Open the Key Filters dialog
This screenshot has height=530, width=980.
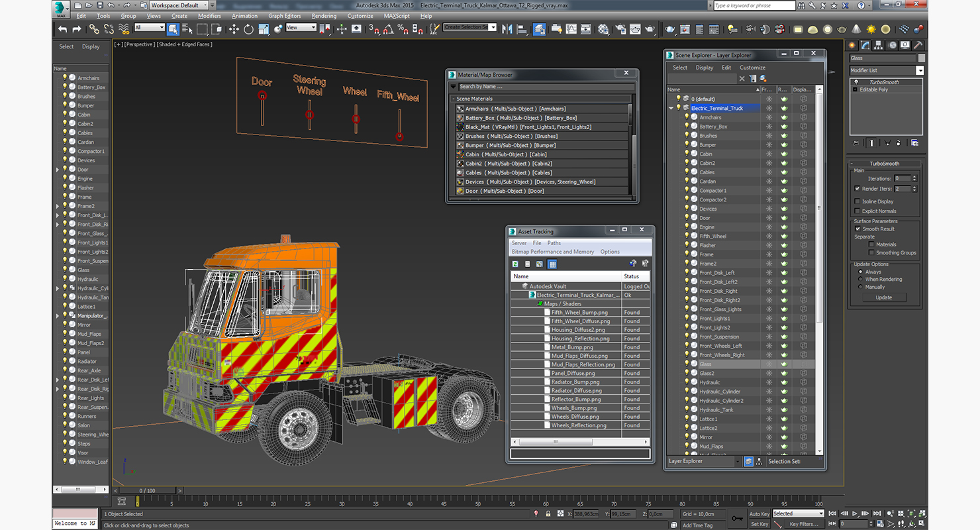[x=804, y=524]
